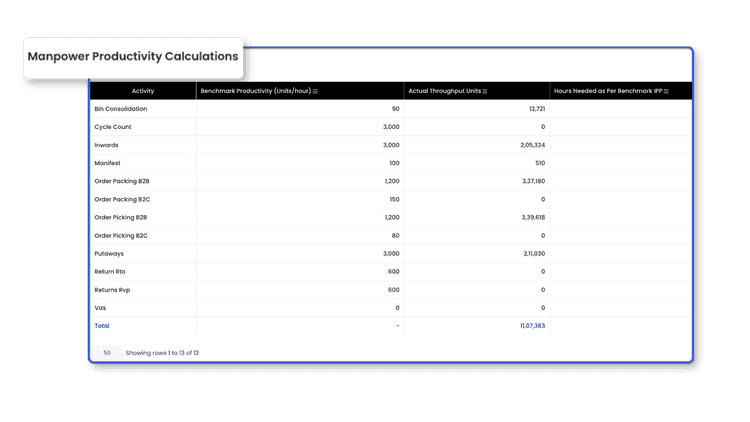Click the Manpower Productivity Calculations title

click(x=133, y=57)
